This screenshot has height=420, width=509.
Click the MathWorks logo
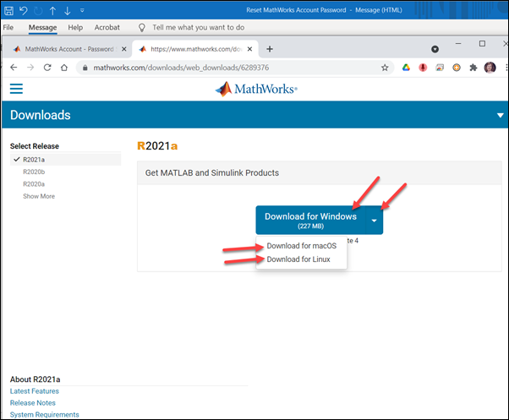[256, 89]
